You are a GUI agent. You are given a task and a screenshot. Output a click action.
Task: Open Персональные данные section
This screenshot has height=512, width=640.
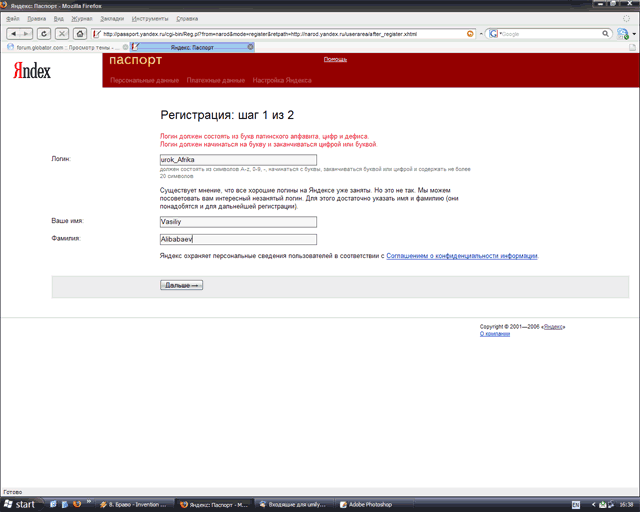click(x=144, y=80)
